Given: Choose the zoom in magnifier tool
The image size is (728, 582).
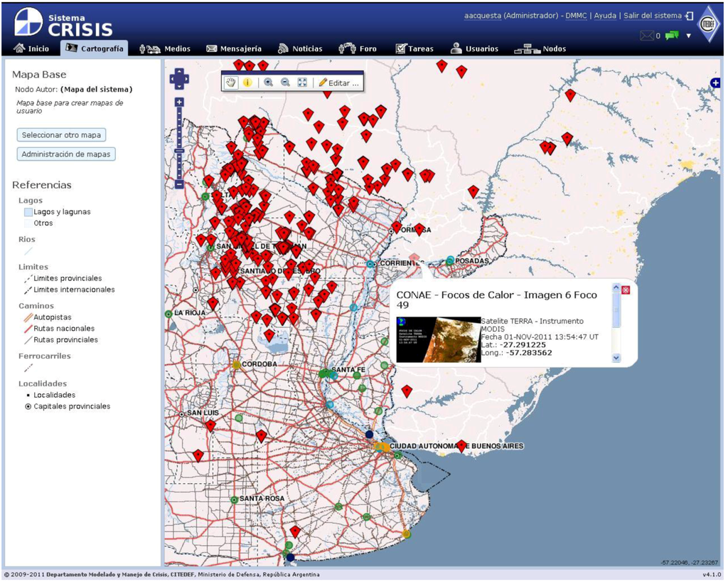Looking at the screenshot, I should coord(268,83).
